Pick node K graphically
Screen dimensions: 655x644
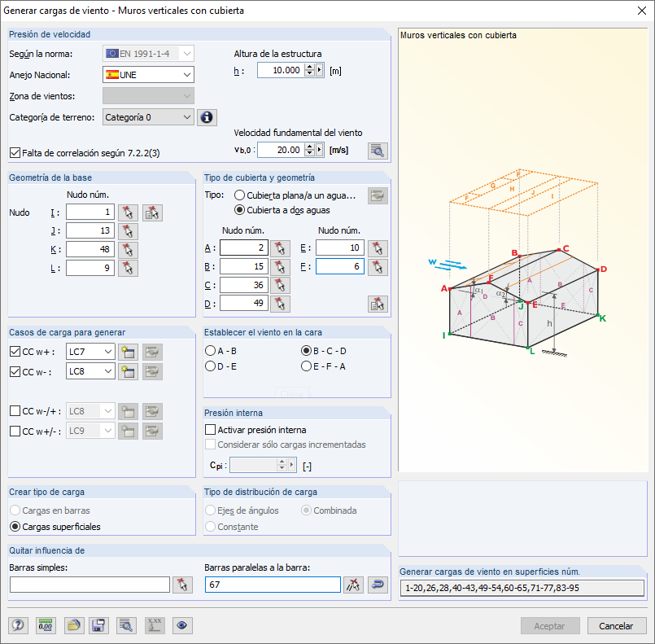(128, 250)
